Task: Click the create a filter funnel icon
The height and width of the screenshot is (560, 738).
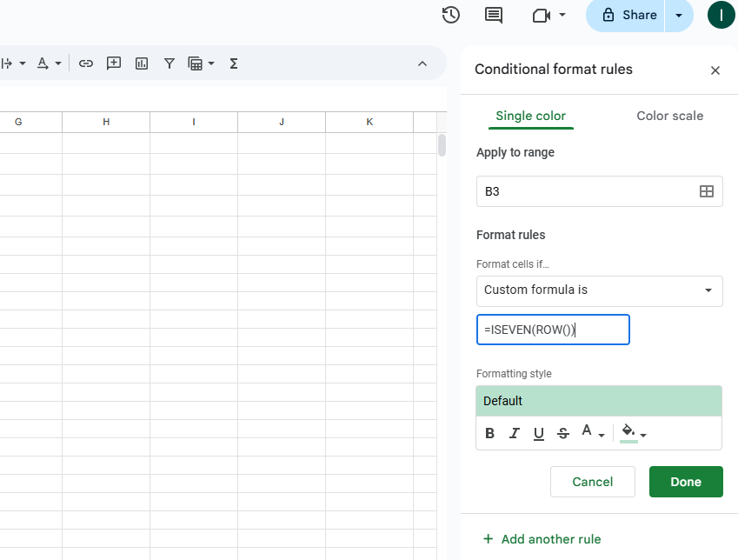Action: pos(170,63)
